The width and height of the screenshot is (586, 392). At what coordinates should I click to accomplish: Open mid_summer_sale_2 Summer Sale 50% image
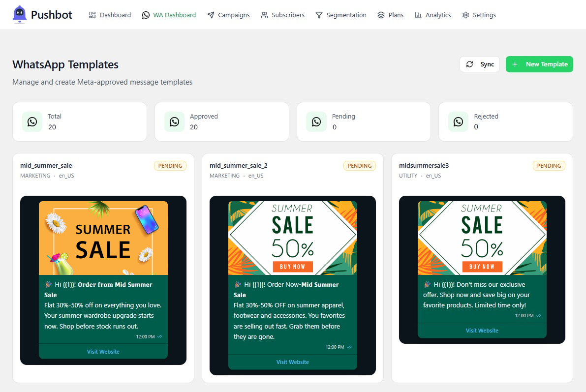pyautogui.click(x=293, y=238)
